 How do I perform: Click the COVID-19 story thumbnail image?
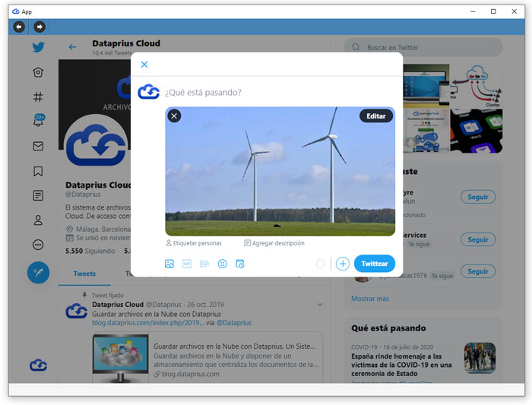coord(480,358)
